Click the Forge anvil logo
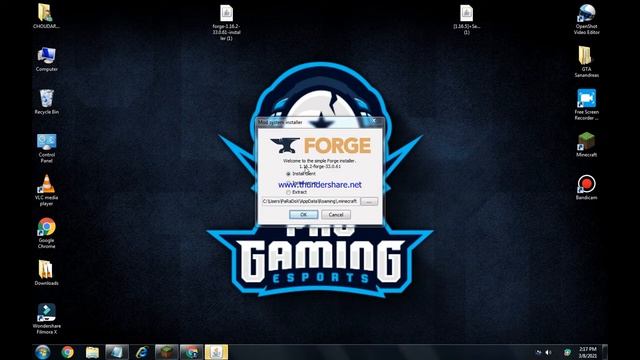 pyautogui.click(x=284, y=146)
